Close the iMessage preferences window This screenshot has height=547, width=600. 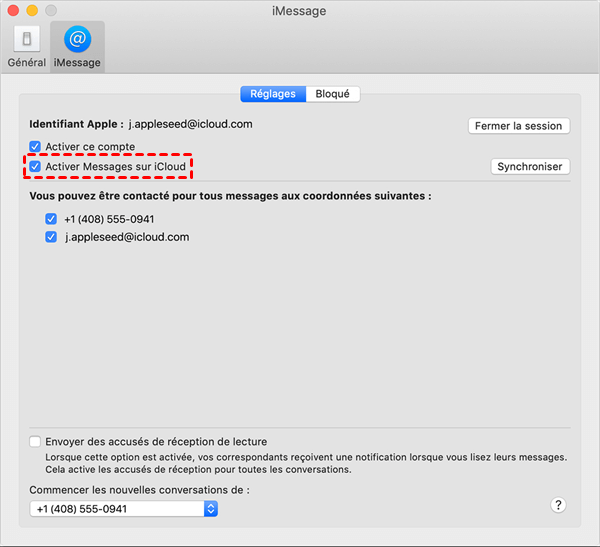click(x=13, y=10)
